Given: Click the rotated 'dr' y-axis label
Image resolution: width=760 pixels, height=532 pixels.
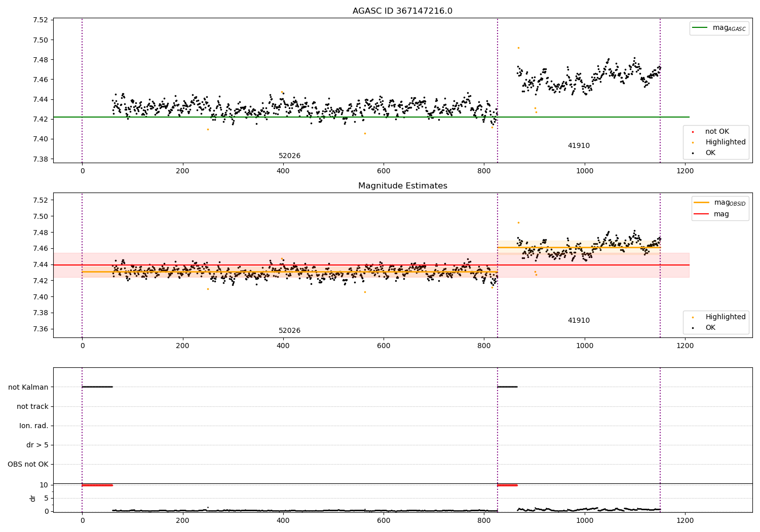Looking at the screenshot, I should (33, 498).
